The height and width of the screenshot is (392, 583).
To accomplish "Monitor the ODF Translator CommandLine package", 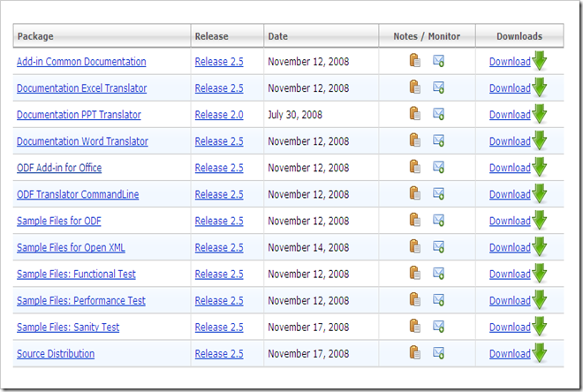I will (x=438, y=193).
